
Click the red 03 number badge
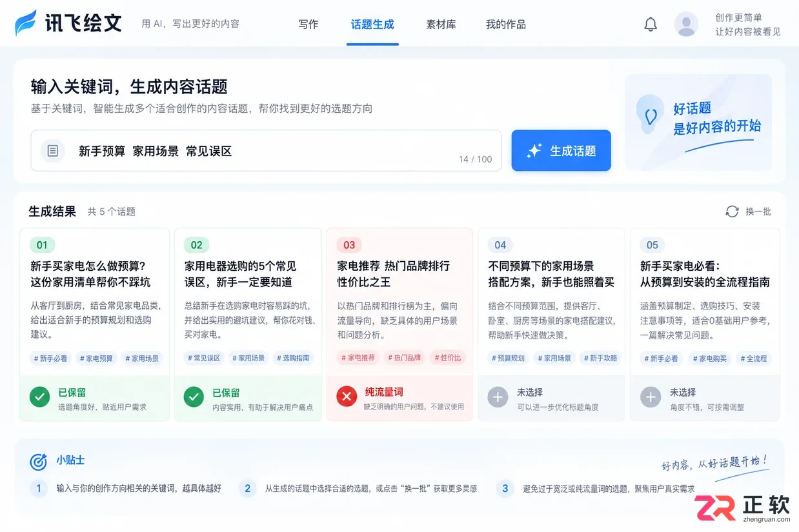349,245
